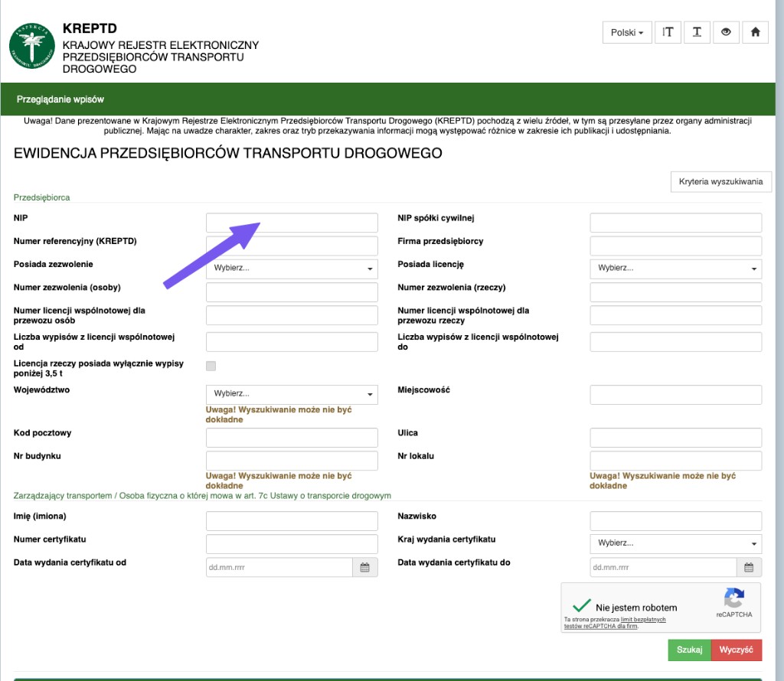Toggle 'Nie jestem robotem' reCAPTCHA checkbox

582,605
